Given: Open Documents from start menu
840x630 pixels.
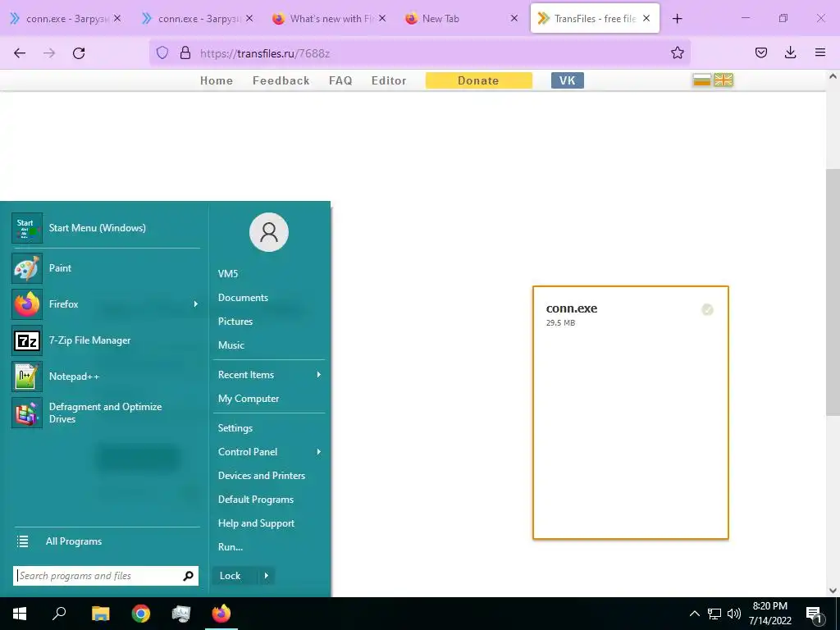Looking at the screenshot, I should pos(243,297).
